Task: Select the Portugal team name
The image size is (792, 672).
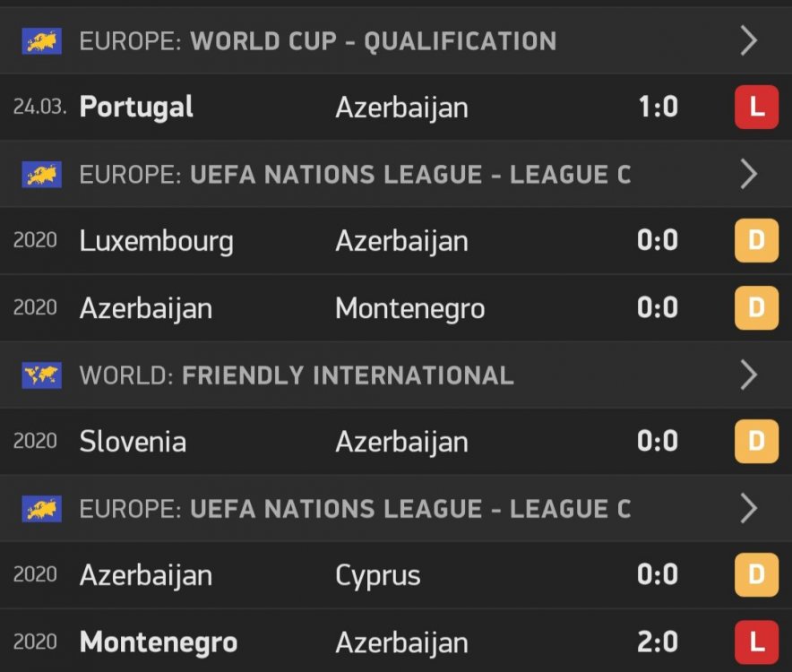Action: [136, 108]
